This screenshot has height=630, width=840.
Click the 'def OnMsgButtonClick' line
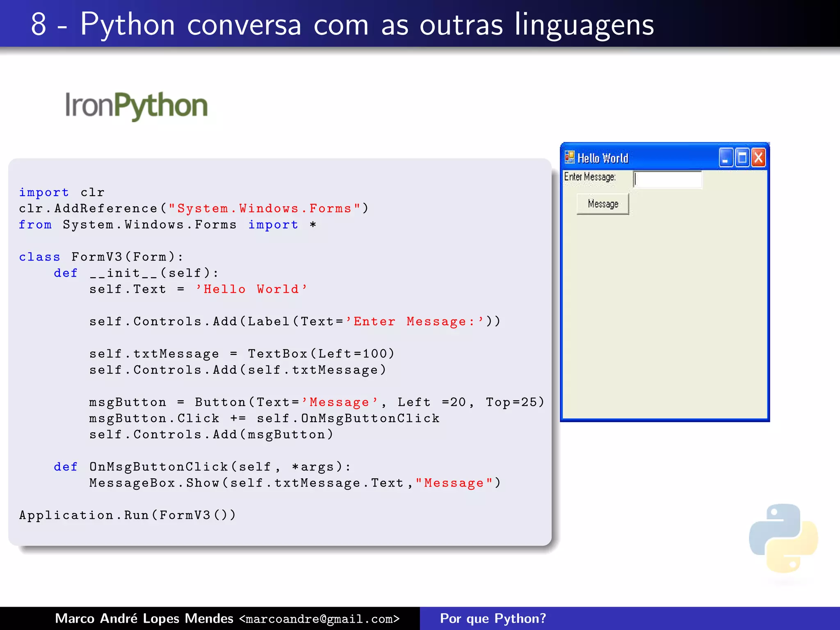pos(202,467)
